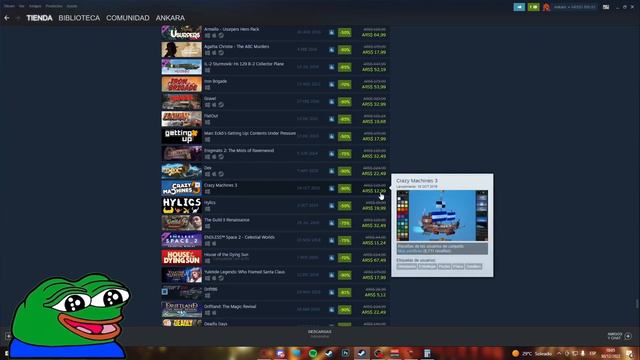Click the active Steam icon in taskbar

point(362,353)
